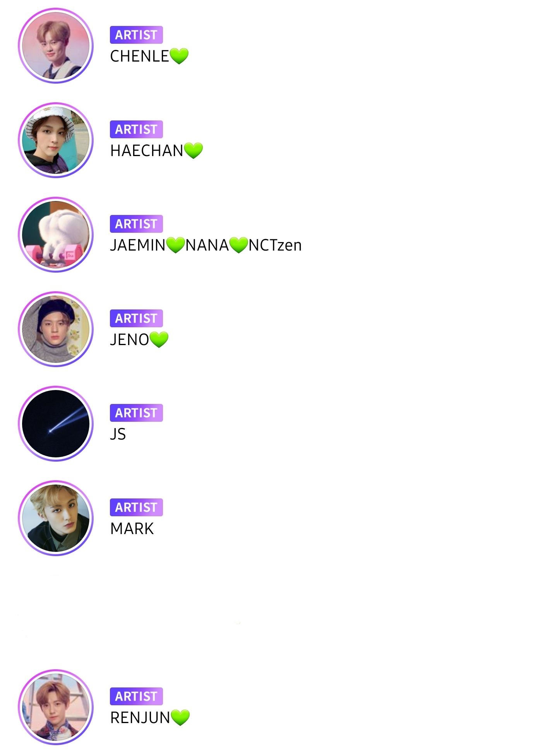This screenshot has height=756, width=557.
Task: Select the HAECHAN name text
Action: (147, 151)
